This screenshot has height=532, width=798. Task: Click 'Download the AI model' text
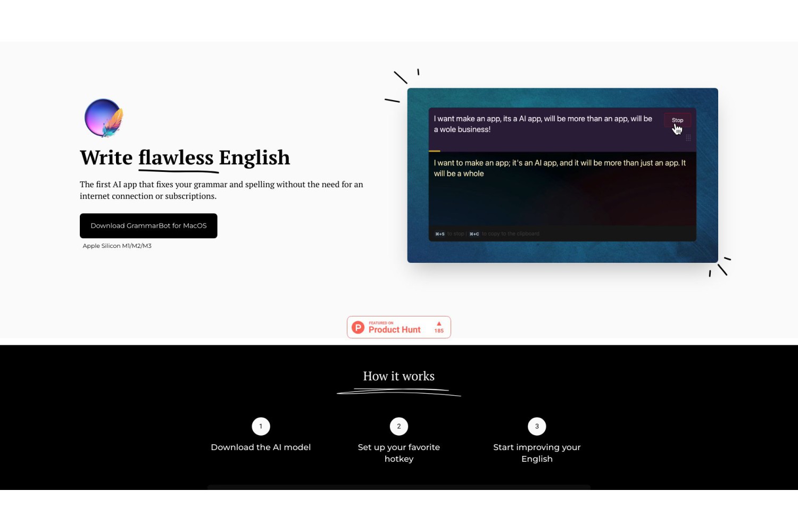pos(261,447)
